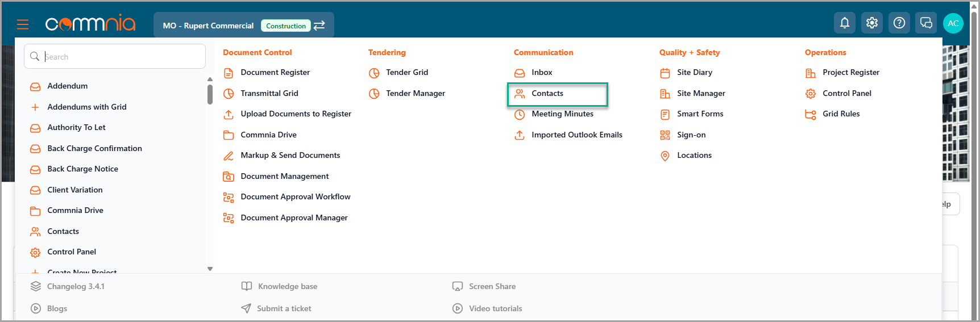980x322 pixels.
Task: Open Back Charge Confirmation
Action: [95, 148]
